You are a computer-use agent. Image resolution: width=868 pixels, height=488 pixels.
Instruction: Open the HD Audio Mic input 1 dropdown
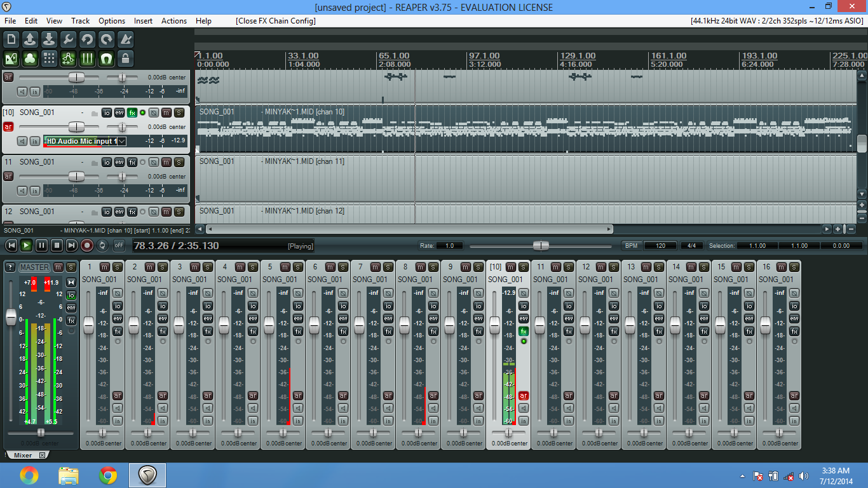click(85, 141)
